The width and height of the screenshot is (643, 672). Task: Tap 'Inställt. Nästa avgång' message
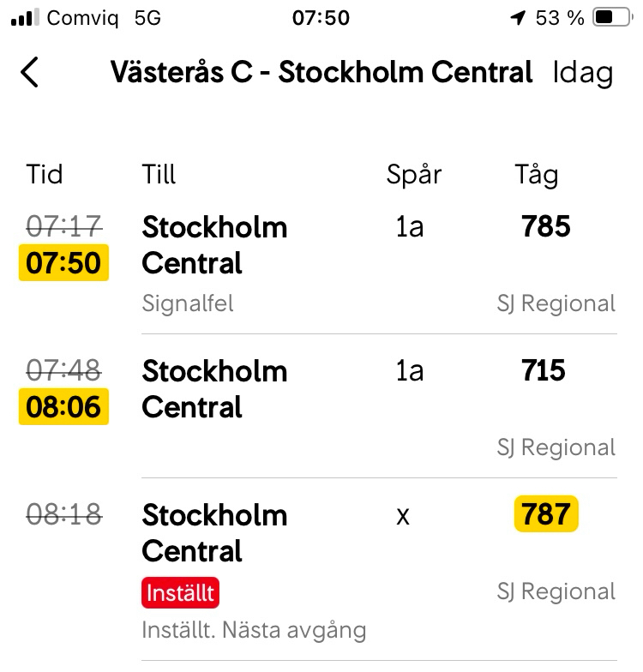pos(254,631)
